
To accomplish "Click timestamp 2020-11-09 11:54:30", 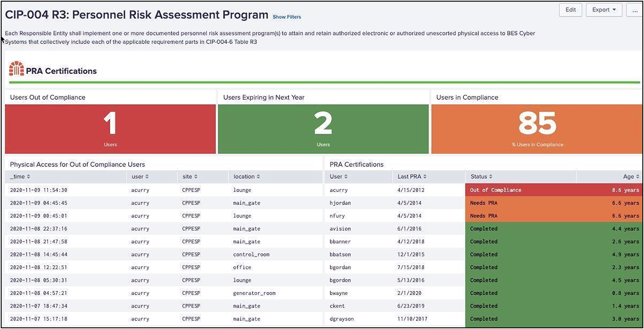I will click(39, 190).
